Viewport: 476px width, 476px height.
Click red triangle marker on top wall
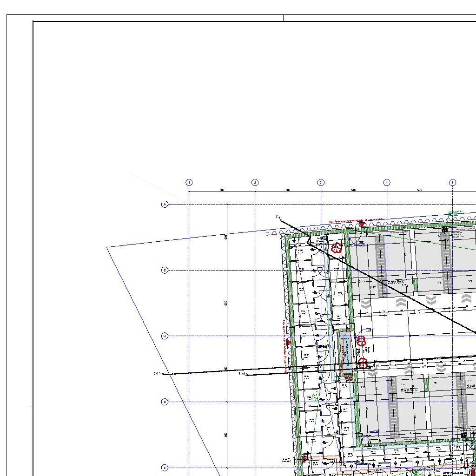point(362,225)
